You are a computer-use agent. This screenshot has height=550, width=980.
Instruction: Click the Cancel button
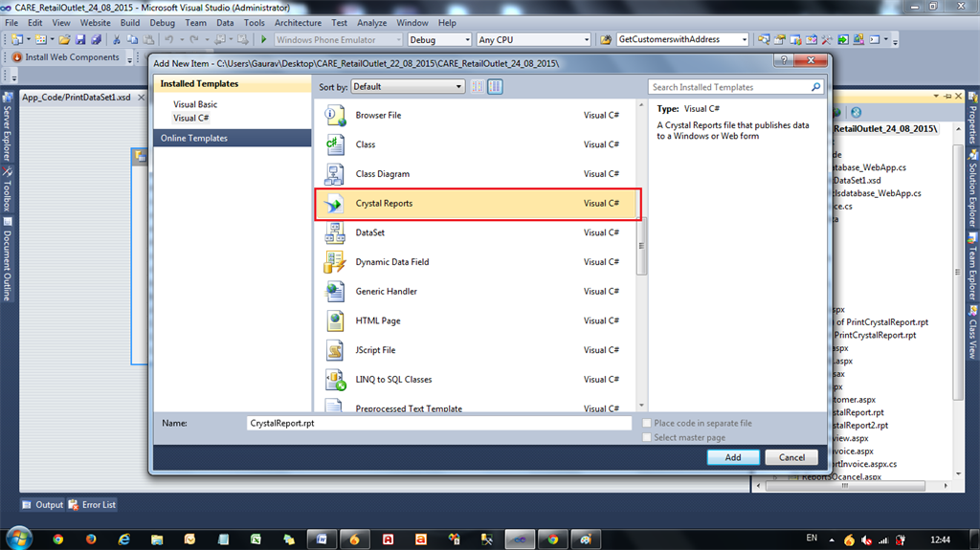pos(791,457)
